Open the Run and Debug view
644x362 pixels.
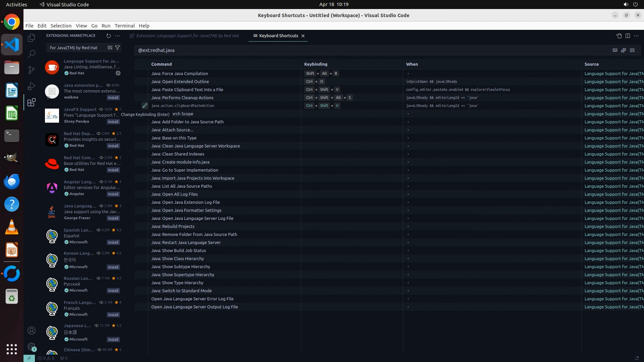[x=32, y=86]
